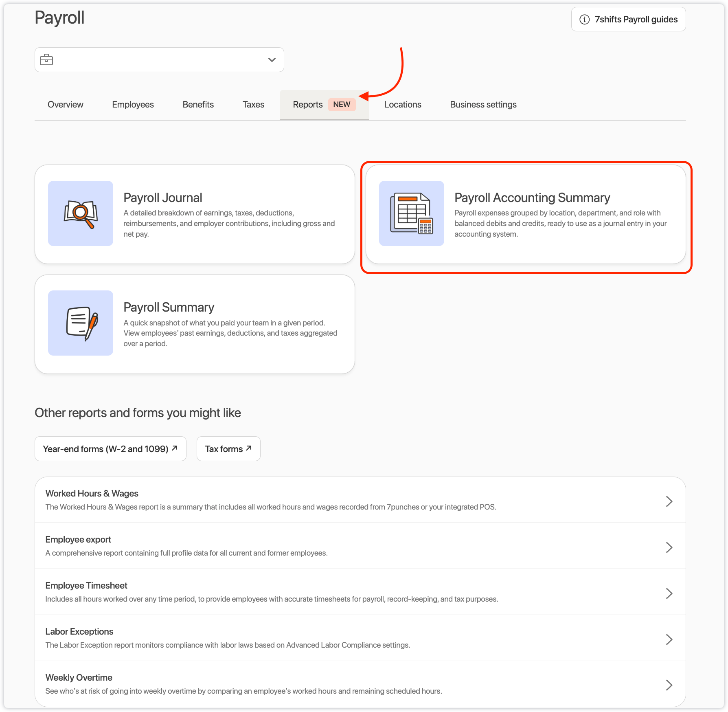Open the Employee Timesheet report
This screenshot has height=712, width=728.
(x=86, y=586)
